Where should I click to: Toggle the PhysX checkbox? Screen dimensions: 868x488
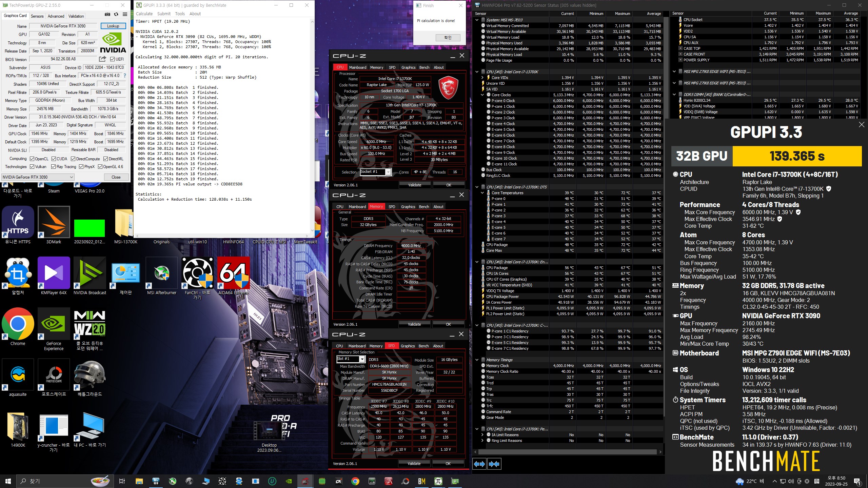(81, 166)
